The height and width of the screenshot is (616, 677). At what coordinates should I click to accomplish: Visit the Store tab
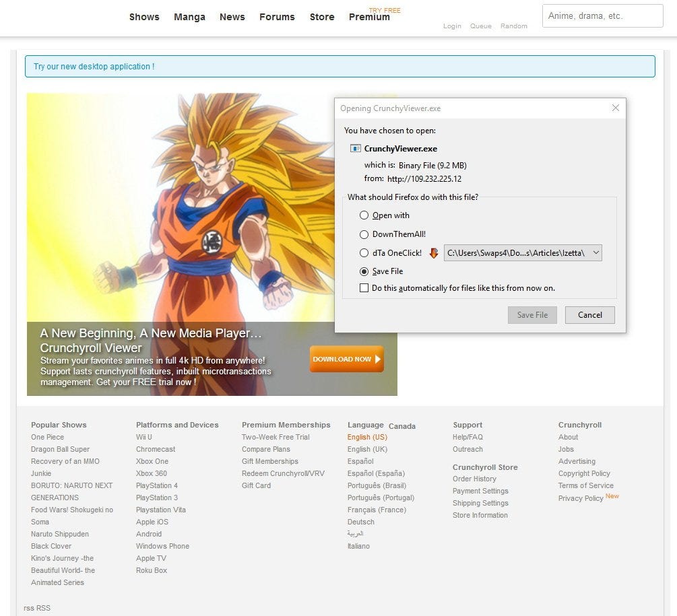(321, 16)
